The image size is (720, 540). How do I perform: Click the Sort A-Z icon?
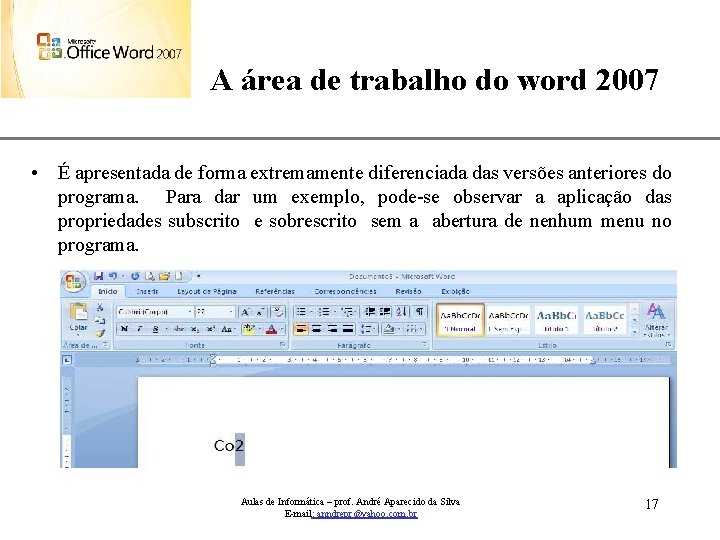401,312
